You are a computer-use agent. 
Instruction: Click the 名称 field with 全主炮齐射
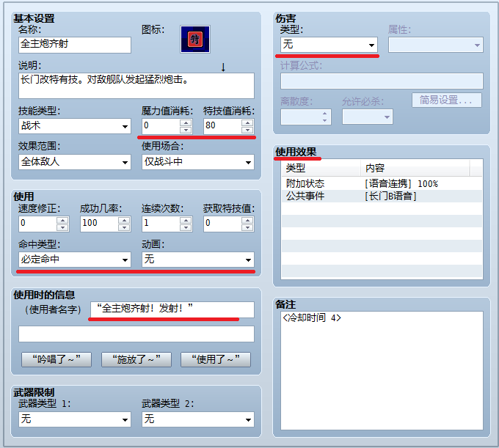click(x=75, y=45)
